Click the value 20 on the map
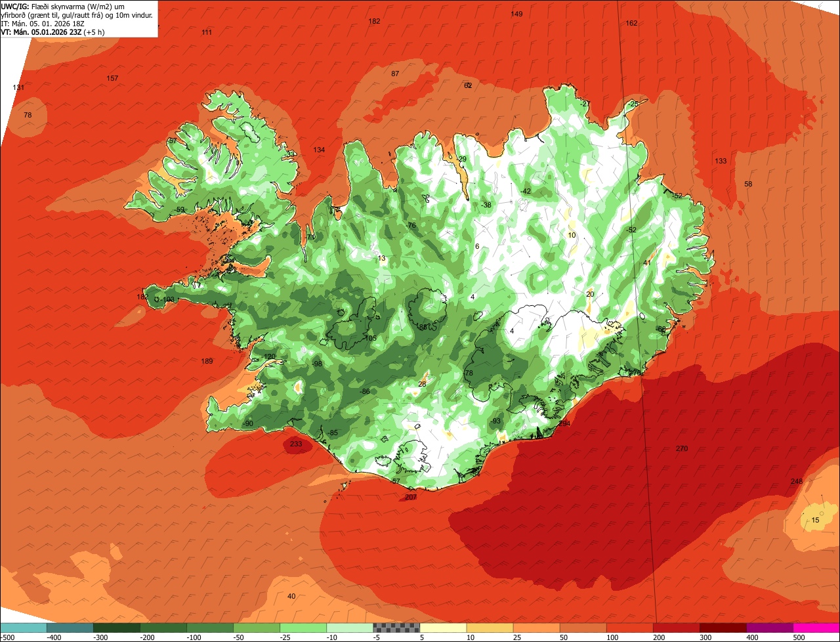The height and width of the screenshot is (642, 840). pyautogui.click(x=590, y=294)
